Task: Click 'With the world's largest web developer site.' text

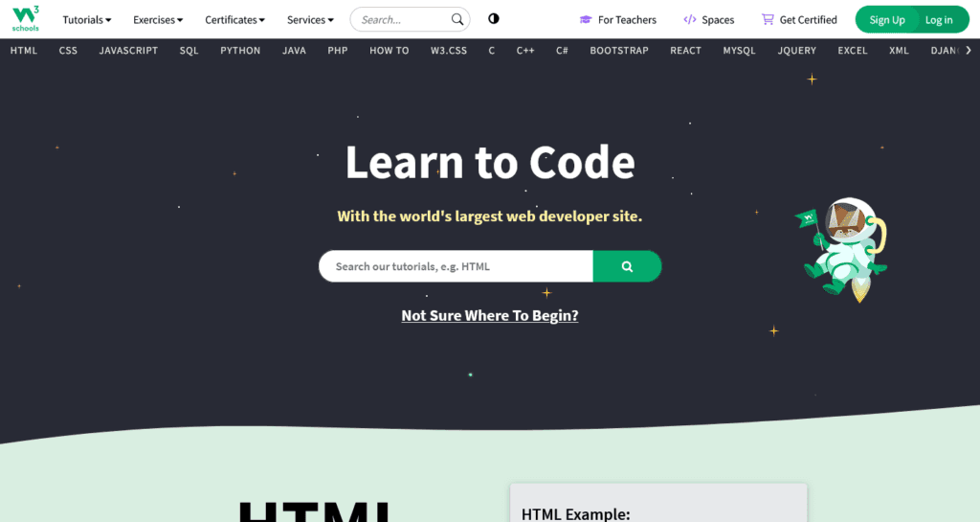Action: (x=490, y=216)
